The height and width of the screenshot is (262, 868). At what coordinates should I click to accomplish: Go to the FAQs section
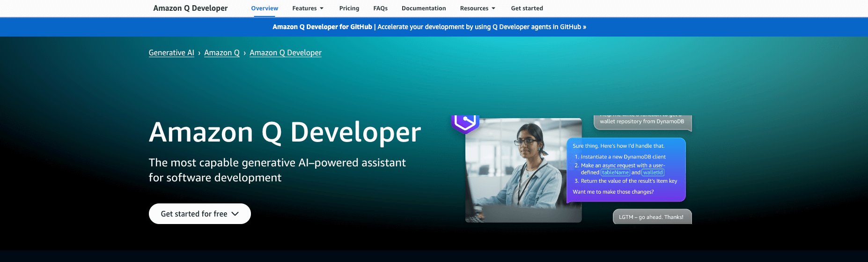(x=380, y=8)
